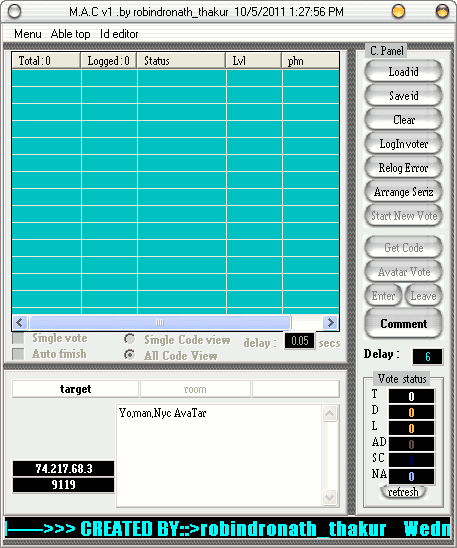Click the table's horizontal scrollbar thumb
This screenshot has width=457, height=548.
160,322
